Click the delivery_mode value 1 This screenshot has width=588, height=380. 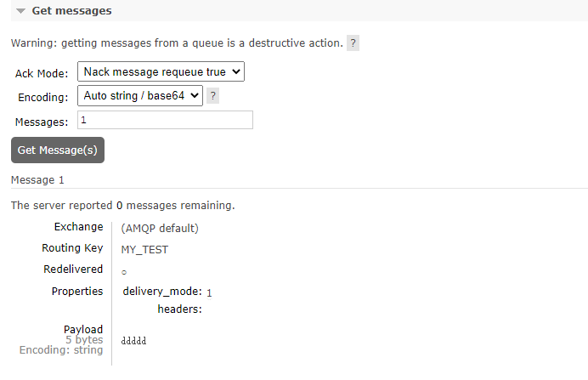tap(209, 293)
